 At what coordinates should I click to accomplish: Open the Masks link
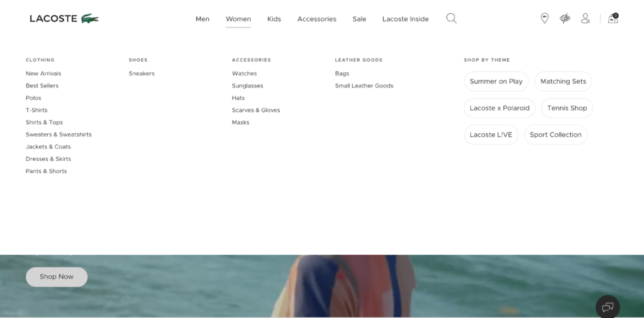pyautogui.click(x=241, y=123)
